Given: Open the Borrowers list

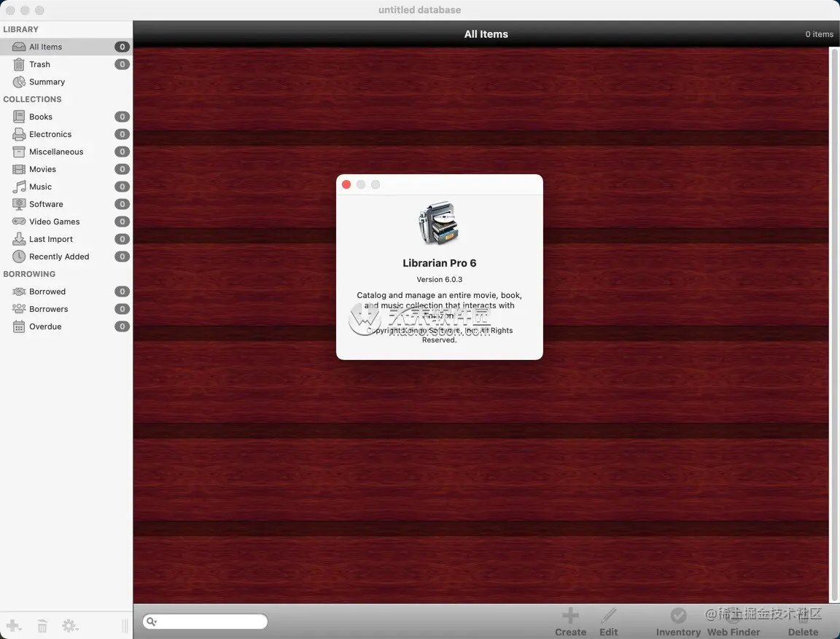Looking at the screenshot, I should tap(66, 309).
